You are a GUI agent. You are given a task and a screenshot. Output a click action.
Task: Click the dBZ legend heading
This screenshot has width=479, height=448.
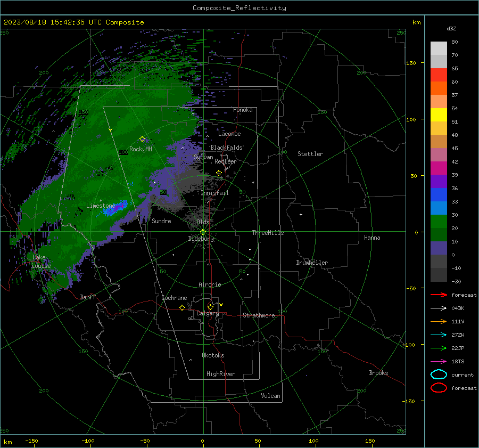[451, 28]
